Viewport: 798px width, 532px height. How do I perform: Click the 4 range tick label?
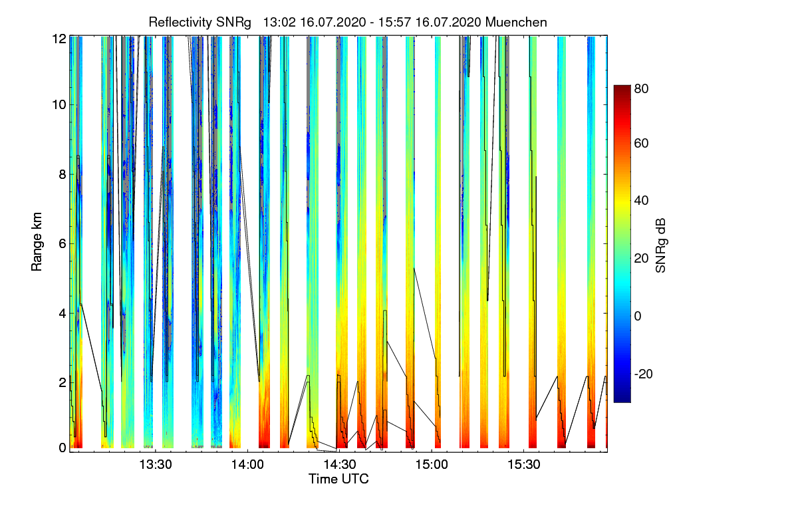point(63,313)
